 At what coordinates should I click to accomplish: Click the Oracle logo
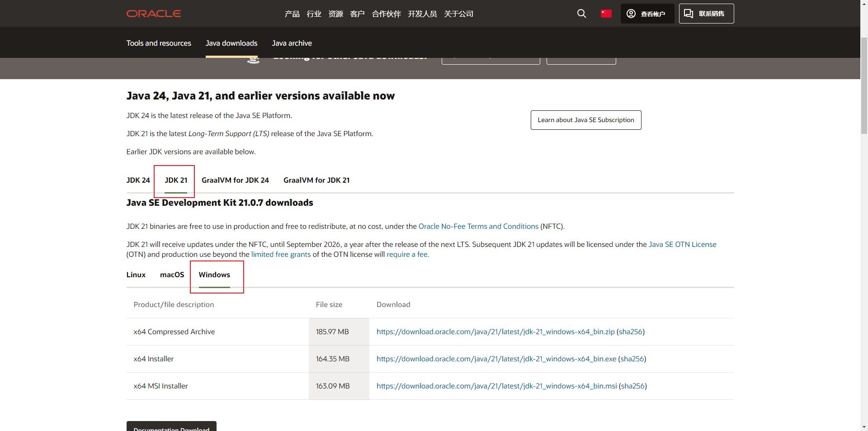[153, 13]
